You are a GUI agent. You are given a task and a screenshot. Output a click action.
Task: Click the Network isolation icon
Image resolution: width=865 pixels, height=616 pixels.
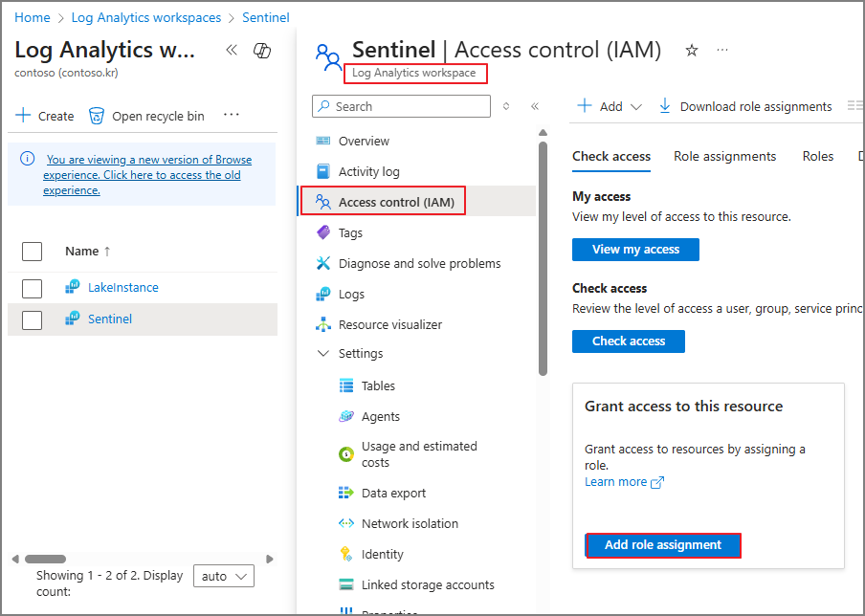pos(345,523)
